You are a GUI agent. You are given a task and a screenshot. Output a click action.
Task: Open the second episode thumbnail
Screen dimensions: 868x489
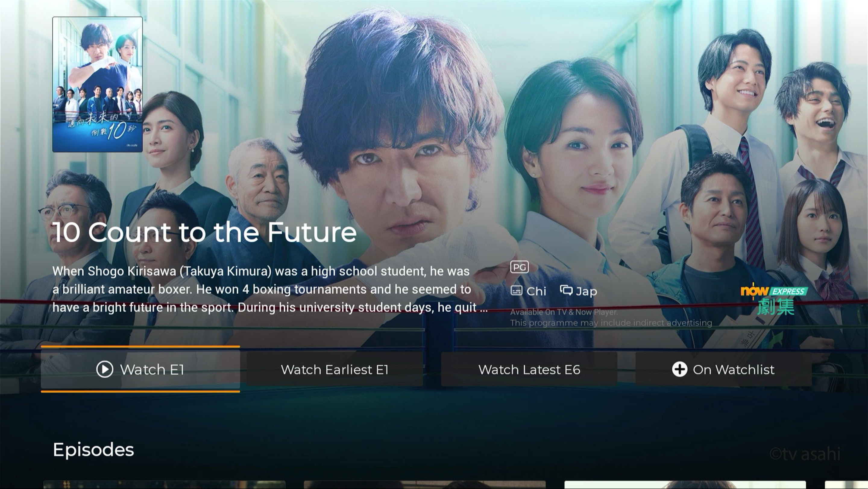click(425, 485)
